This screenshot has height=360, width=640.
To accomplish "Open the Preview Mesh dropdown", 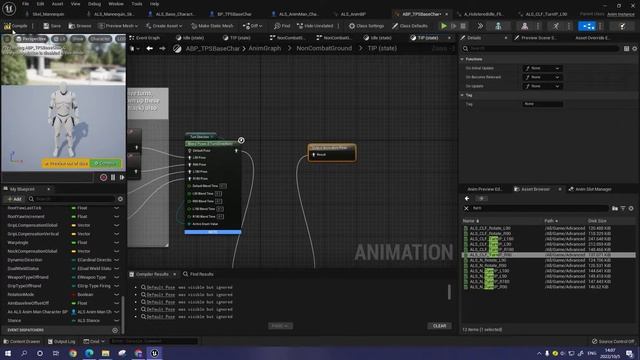I will [x=118, y=26].
